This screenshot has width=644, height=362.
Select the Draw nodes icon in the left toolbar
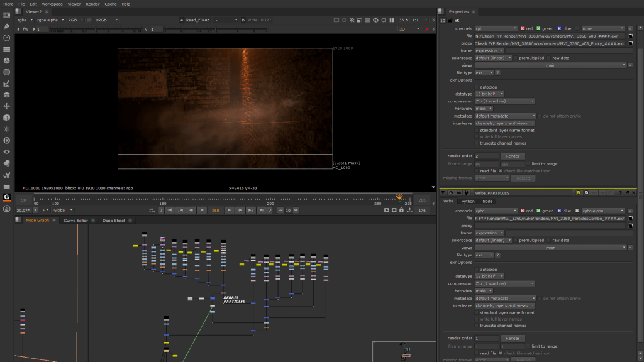click(6, 28)
